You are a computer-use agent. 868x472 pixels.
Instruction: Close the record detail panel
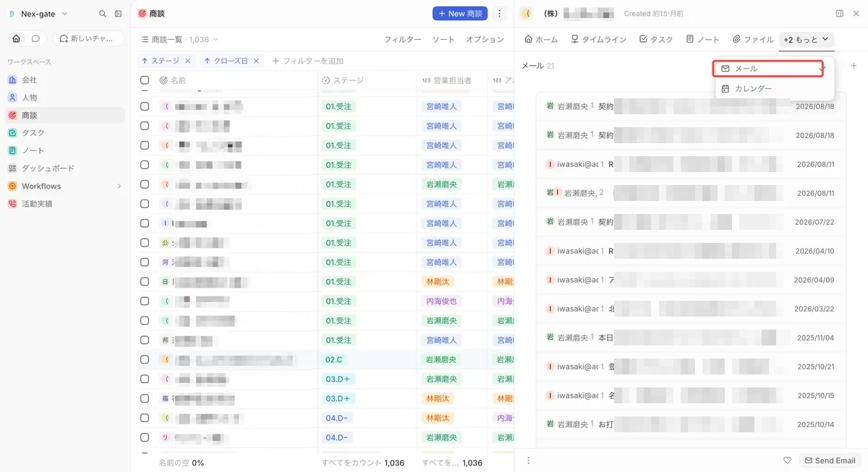[x=855, y=14]
